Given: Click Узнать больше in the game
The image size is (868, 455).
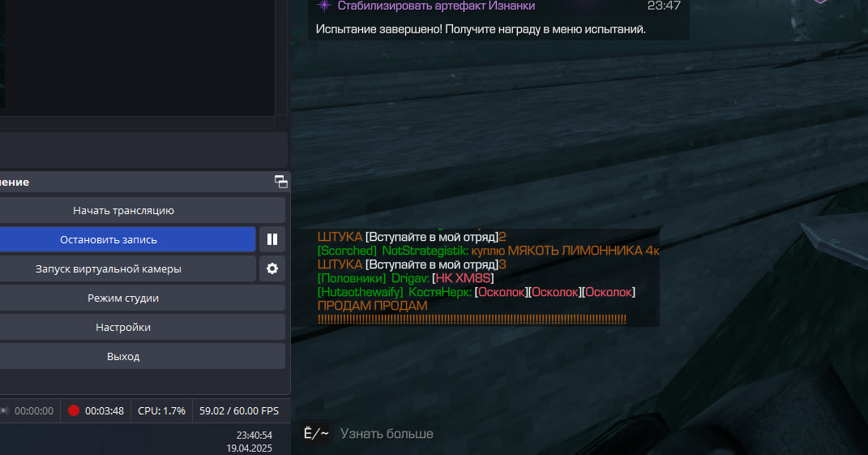Looking at the screenshot, I should (x=387, y=433).
